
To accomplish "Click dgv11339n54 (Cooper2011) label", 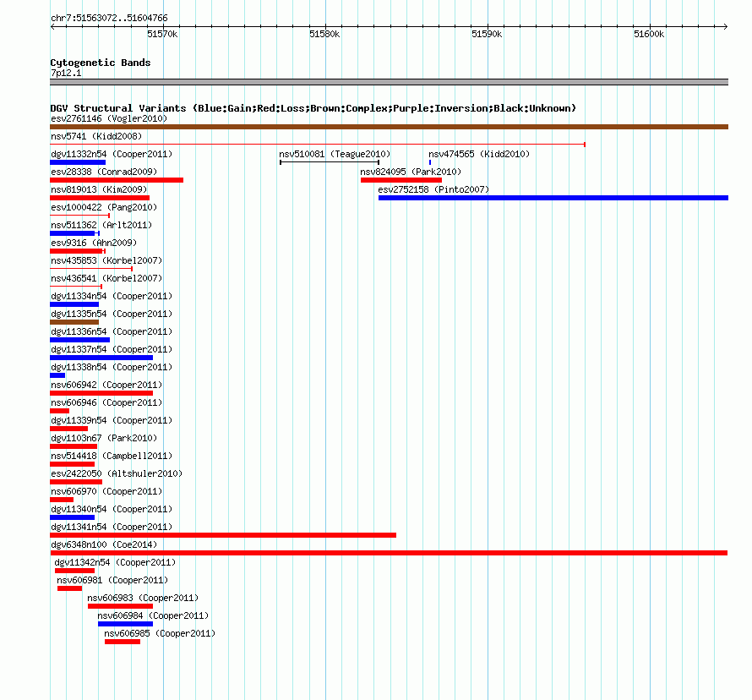I will coord(112,420).
